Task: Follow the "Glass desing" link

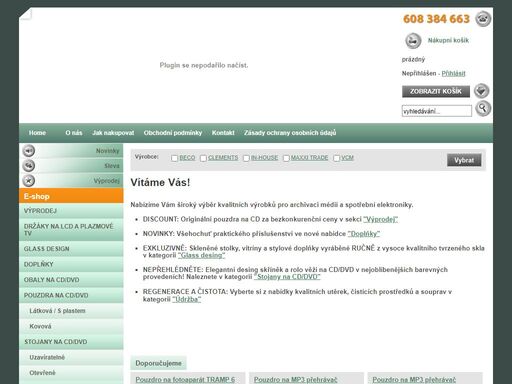Action: [x=201, y=255]
